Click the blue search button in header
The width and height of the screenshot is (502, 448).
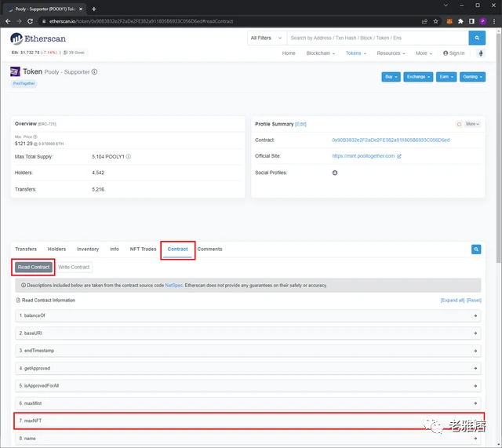tap(477, 38)
